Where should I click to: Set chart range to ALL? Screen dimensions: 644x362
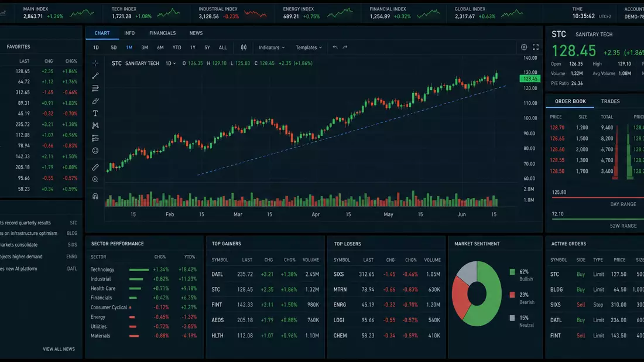pyautogui.click(x=222, y=47)
